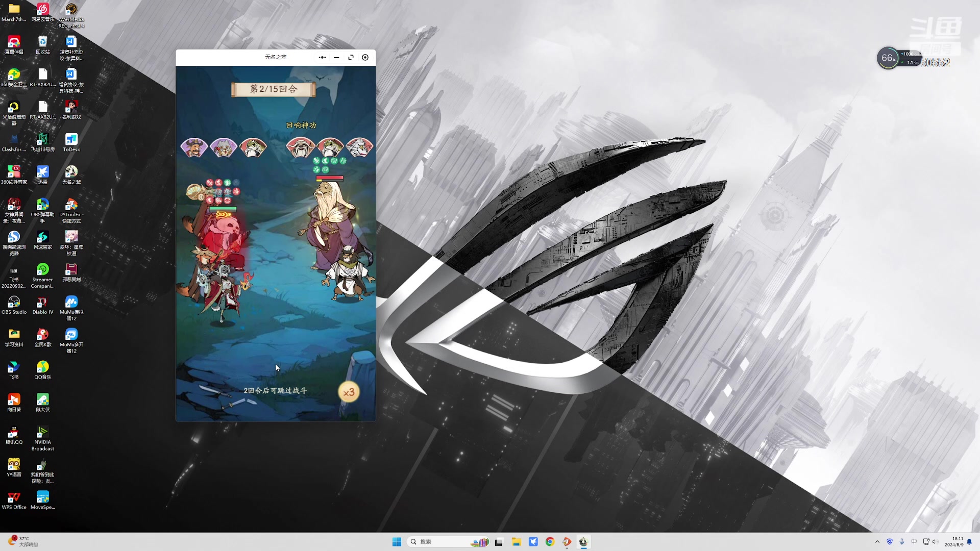Open Google Chrome from taskbar
Image resolution: width=980 pixels, height=551 pixels.
coord(550,542)
